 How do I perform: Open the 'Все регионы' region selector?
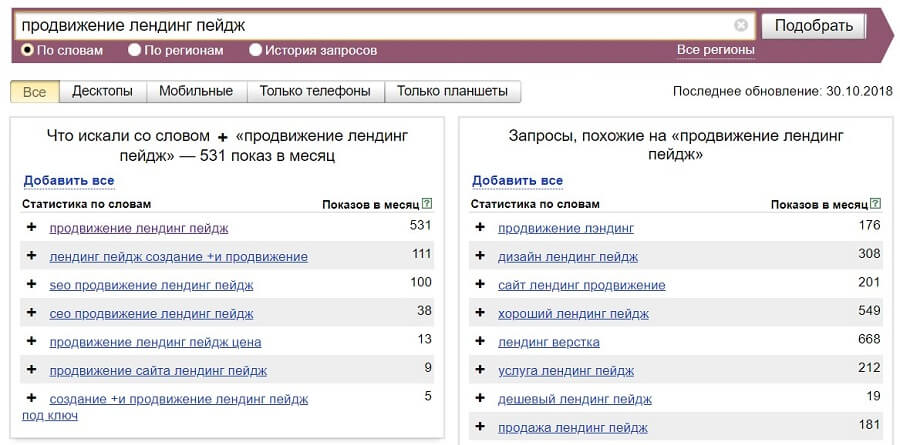716,50
